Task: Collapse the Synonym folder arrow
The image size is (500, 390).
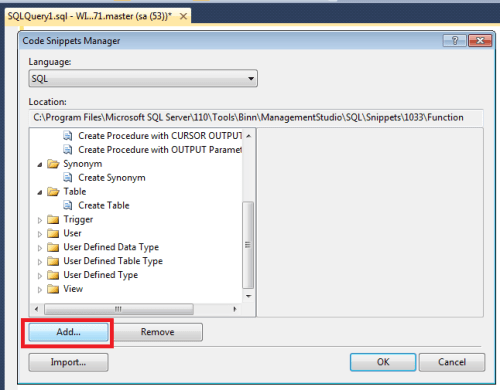Action: (x=40, y=164)
